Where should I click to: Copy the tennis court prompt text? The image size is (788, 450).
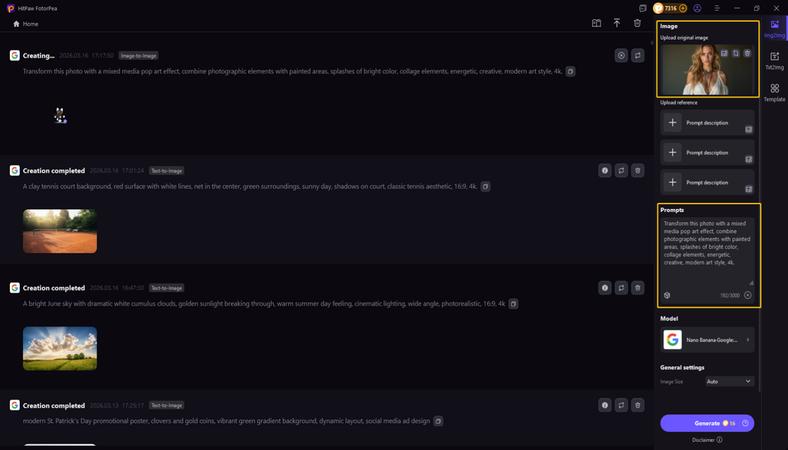point(485,187)
